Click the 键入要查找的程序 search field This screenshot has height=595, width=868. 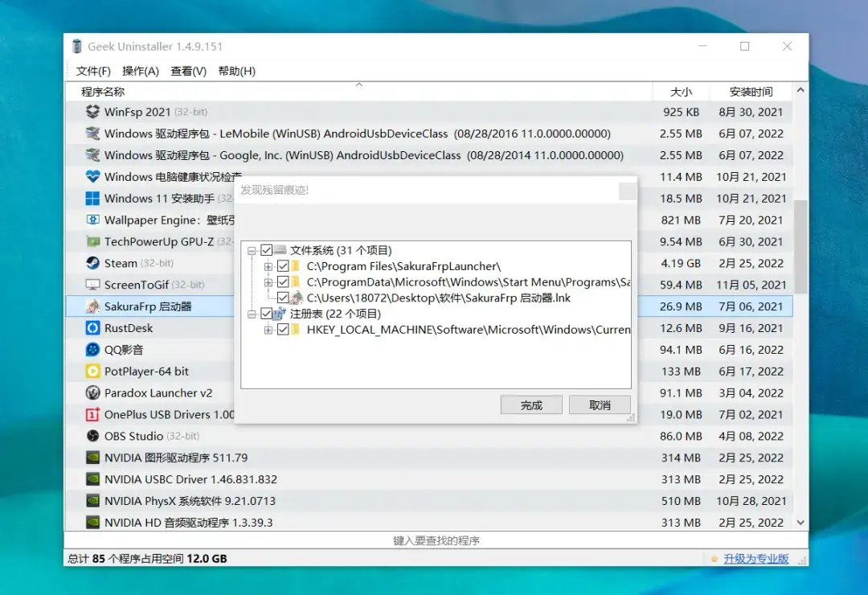pos(436,541)
